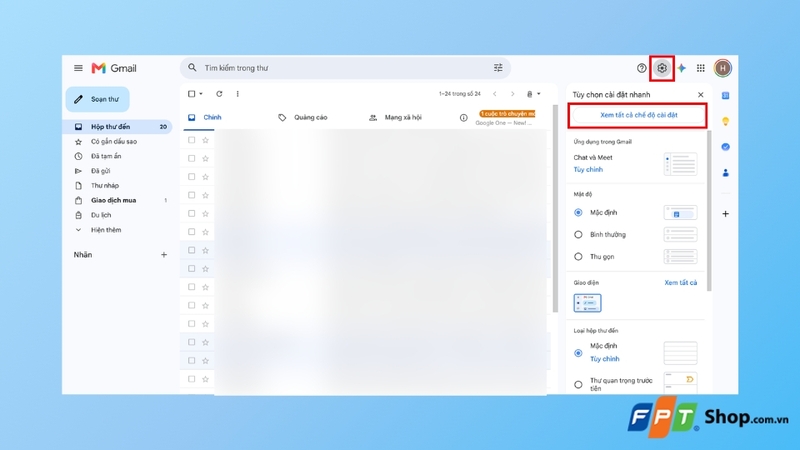Open the account avatar menu

pos(722,68)
